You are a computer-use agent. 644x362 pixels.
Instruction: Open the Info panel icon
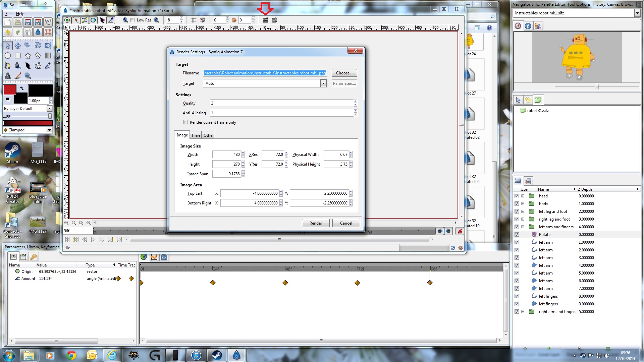point(528,26)
